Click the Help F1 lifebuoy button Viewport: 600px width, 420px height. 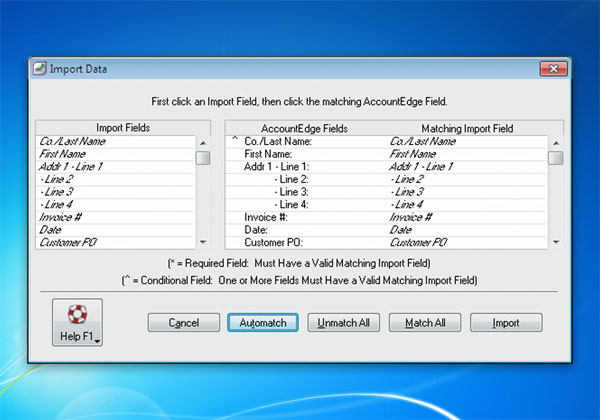click(77, 322)
